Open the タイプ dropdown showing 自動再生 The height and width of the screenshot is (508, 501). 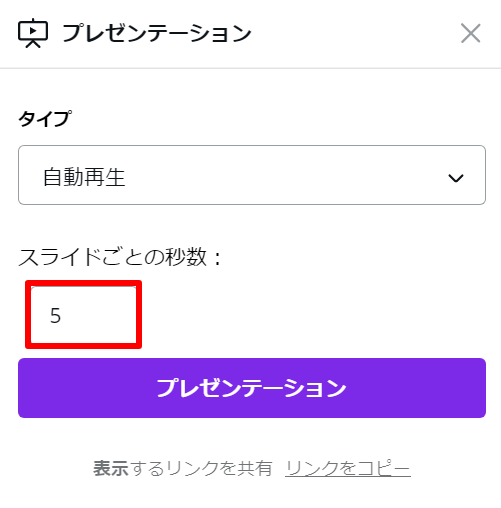(x=252, y=175)
